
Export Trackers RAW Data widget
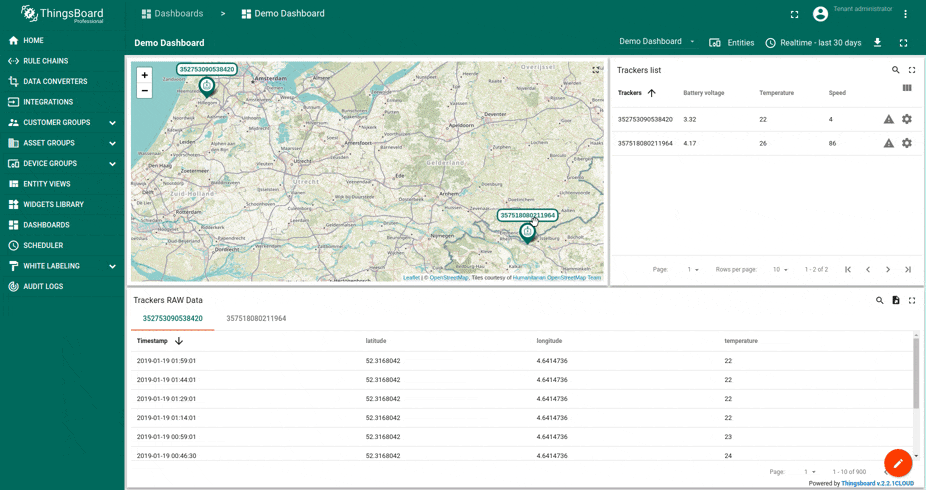[896, 300]
